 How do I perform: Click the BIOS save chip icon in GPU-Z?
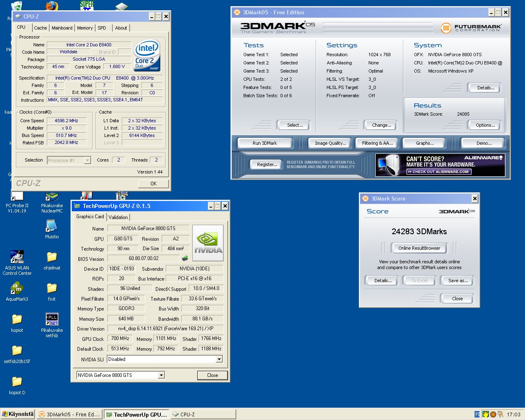coord(185,258)
